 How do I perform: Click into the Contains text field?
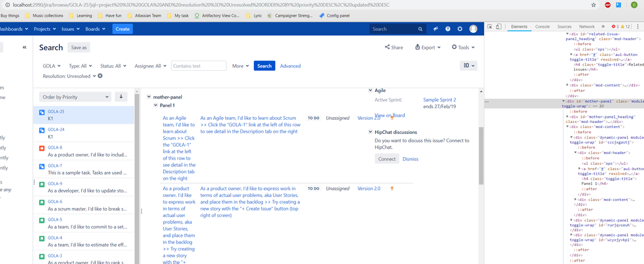pyautogui.click(x=199, y=66)
